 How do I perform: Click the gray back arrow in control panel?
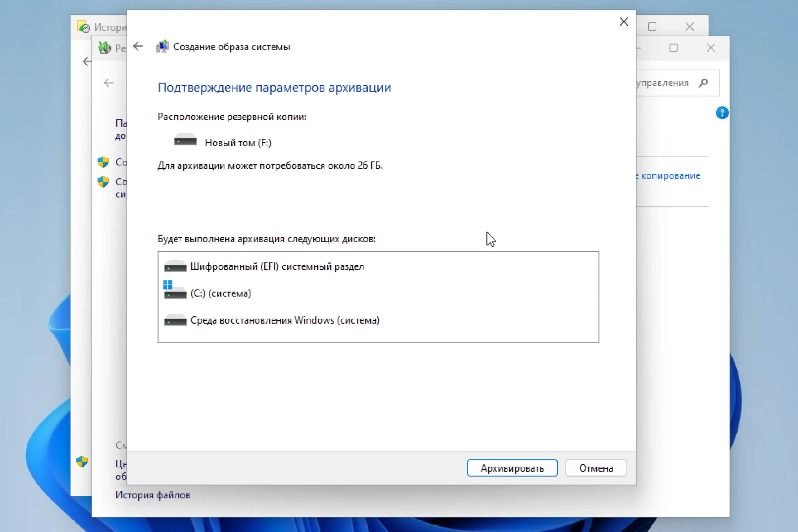pyautogui.click(x=108, y=83)
